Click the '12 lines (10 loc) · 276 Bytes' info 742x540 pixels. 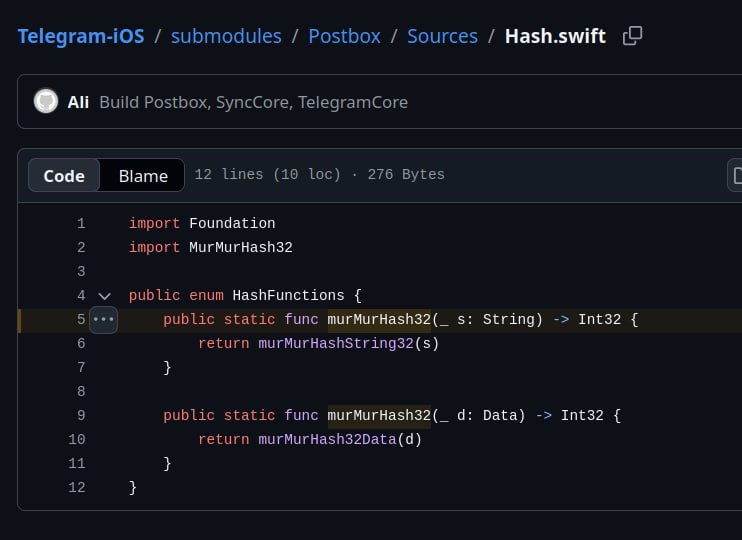coord(319,175)
